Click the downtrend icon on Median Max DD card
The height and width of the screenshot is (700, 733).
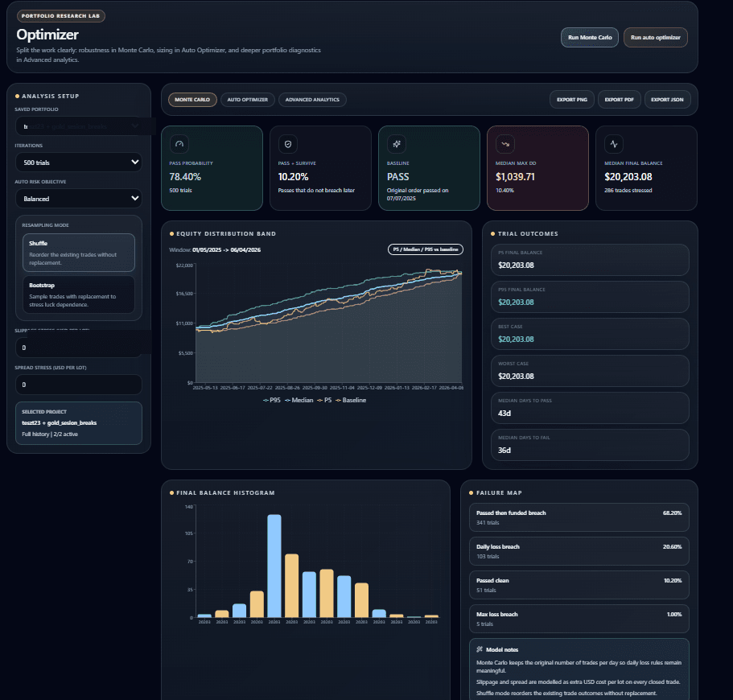pos(505,144)
